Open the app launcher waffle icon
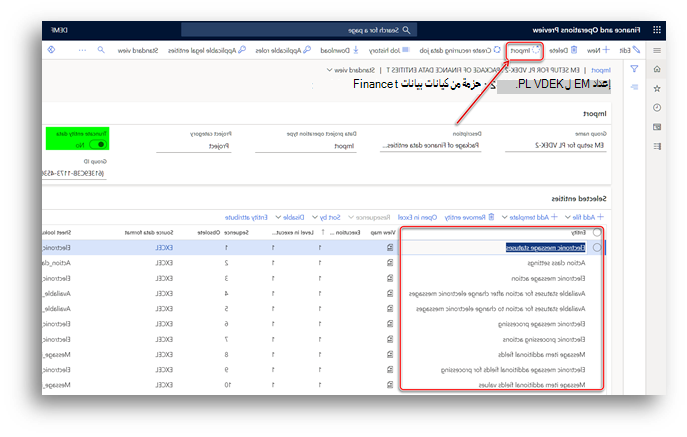Viewport: 687px width, 437px height. 656,30
